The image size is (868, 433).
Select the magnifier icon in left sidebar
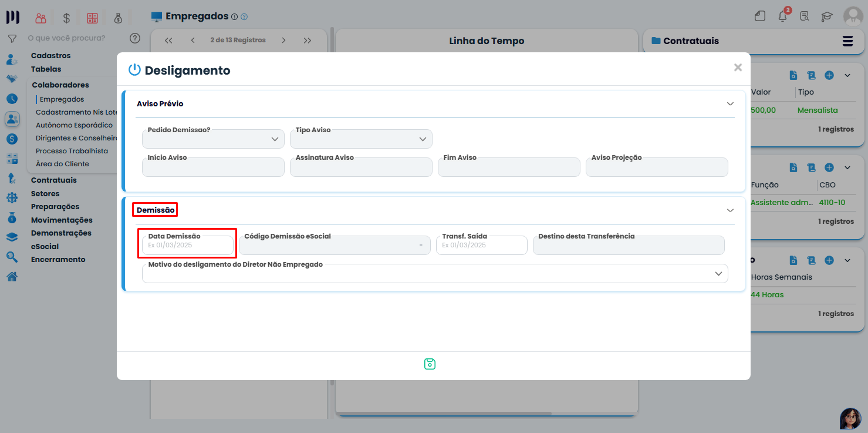pos(12,257)
